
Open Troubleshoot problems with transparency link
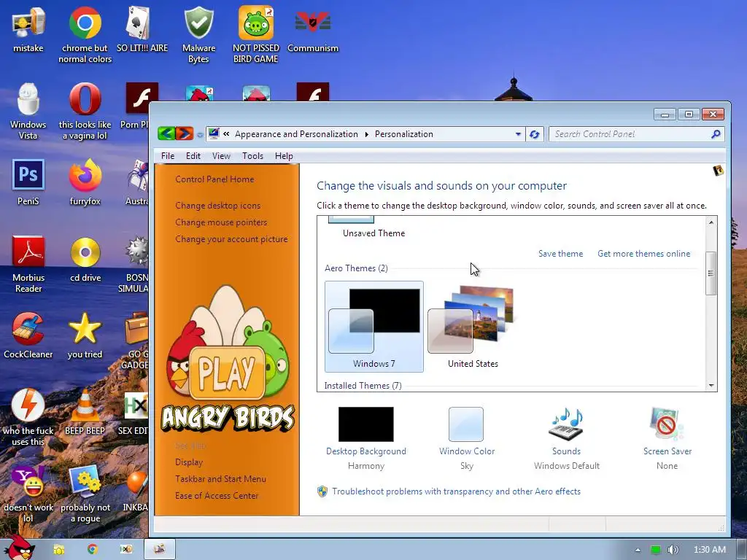click(x=456, y=491)
